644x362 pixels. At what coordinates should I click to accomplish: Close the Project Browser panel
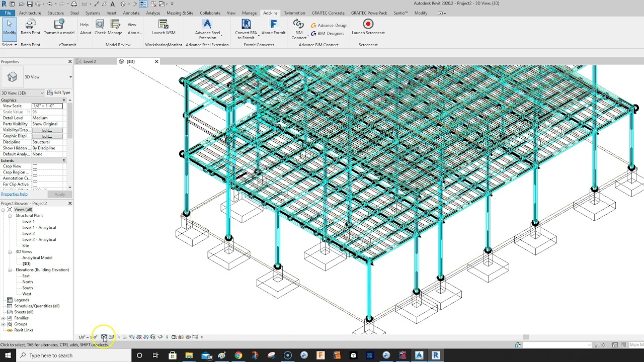70,204
